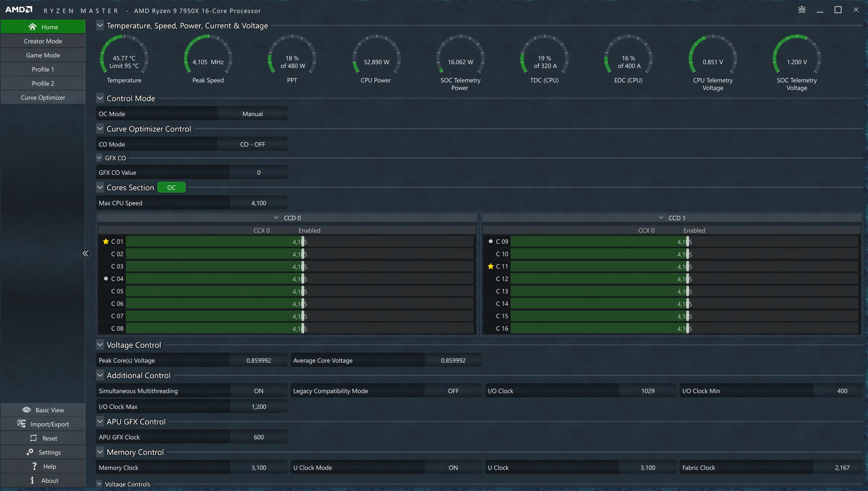Image resolution: width=868 pixels, height=491 pixels.
Task: Collapse sidebar with double chevron arrow
Action: coord(85,253)
